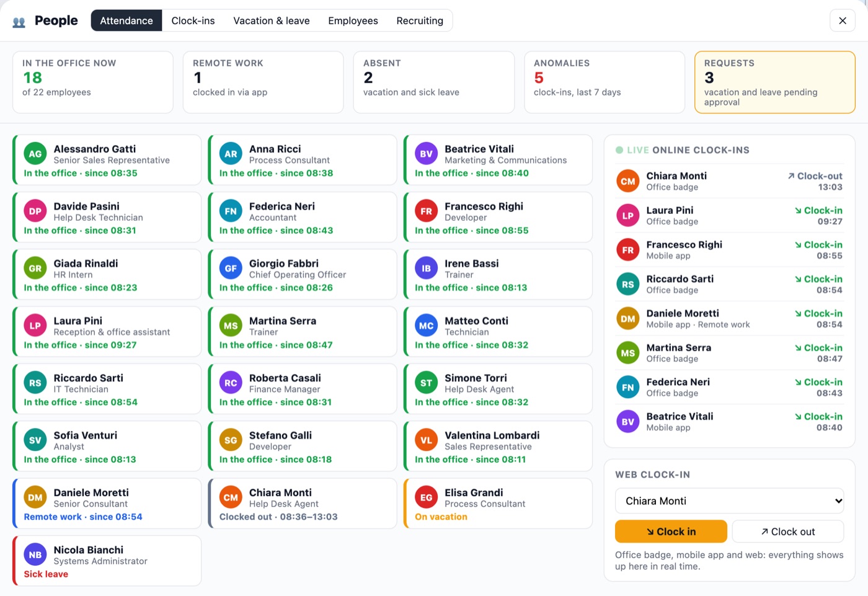Screen dimensions: 868x596
Task: Click Sofia Venturi's SV avatar
Action: pyautogui.click(x=35, y=440)
